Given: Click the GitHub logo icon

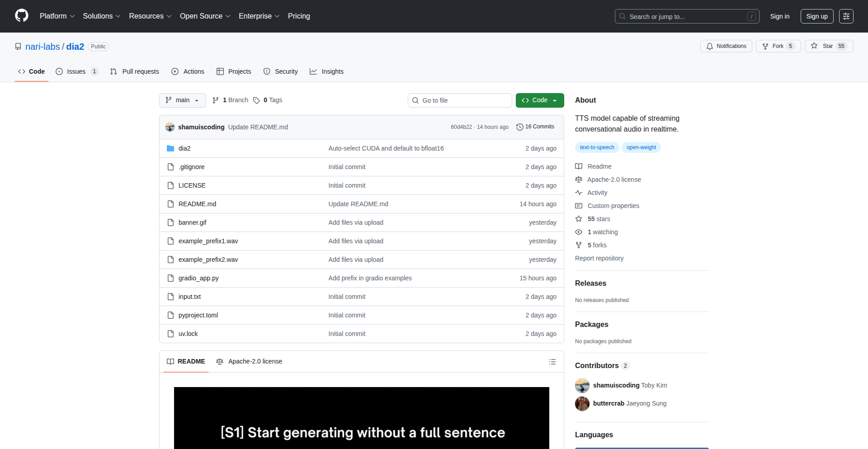Looking at the screenshot, I should [x=21, y=16].
